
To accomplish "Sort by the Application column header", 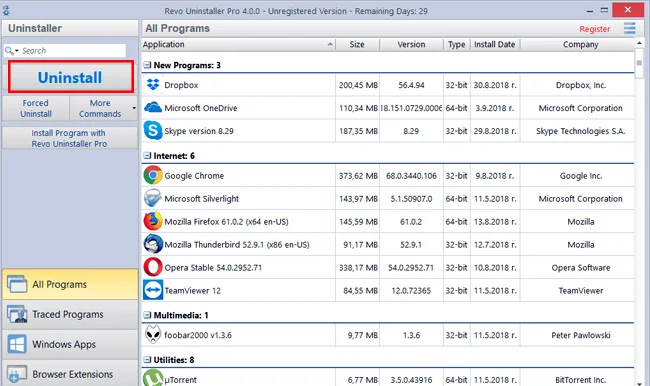I will pos(238,44).
